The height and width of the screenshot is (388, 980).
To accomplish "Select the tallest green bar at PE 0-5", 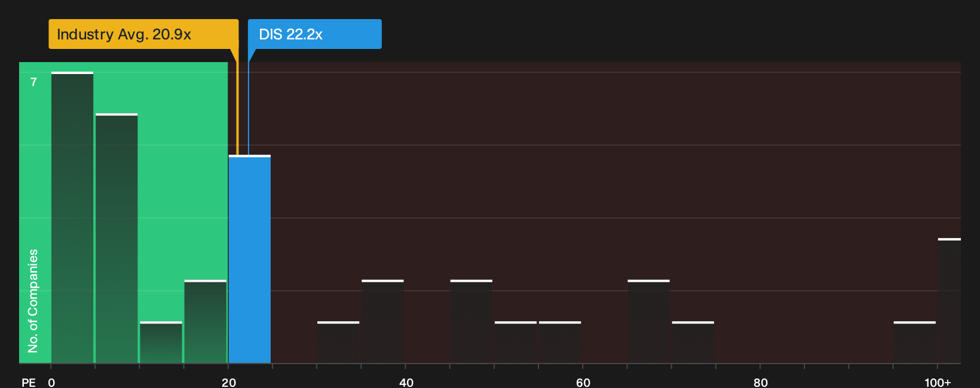I will point(72,217).
